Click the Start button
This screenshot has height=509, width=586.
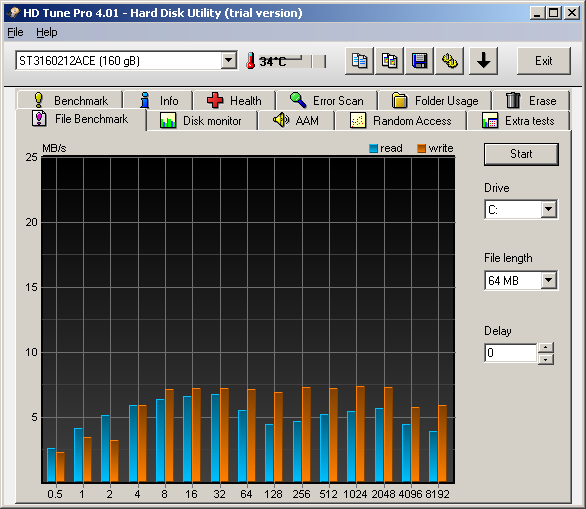click(x=521, y=154)
